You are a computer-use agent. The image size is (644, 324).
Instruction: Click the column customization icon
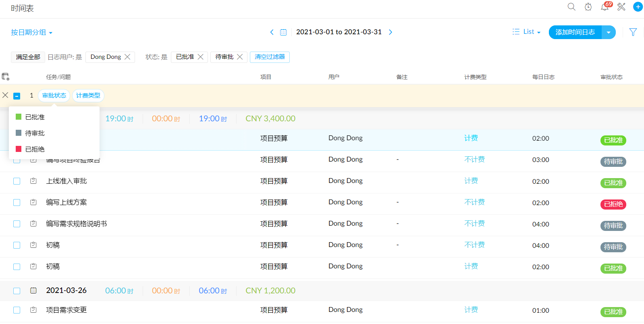point(6,77)
